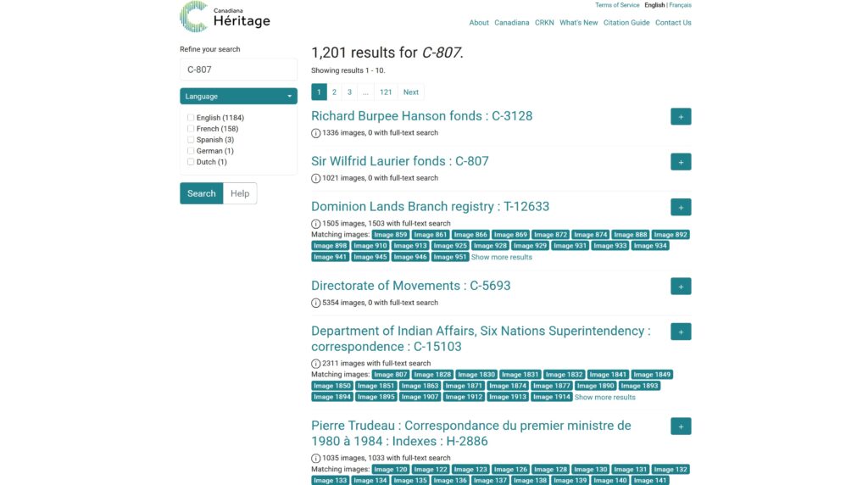Viewport: 868px width, 485px height.
Task: Open the Citation Guide menu link
Action: click(626, 23)
